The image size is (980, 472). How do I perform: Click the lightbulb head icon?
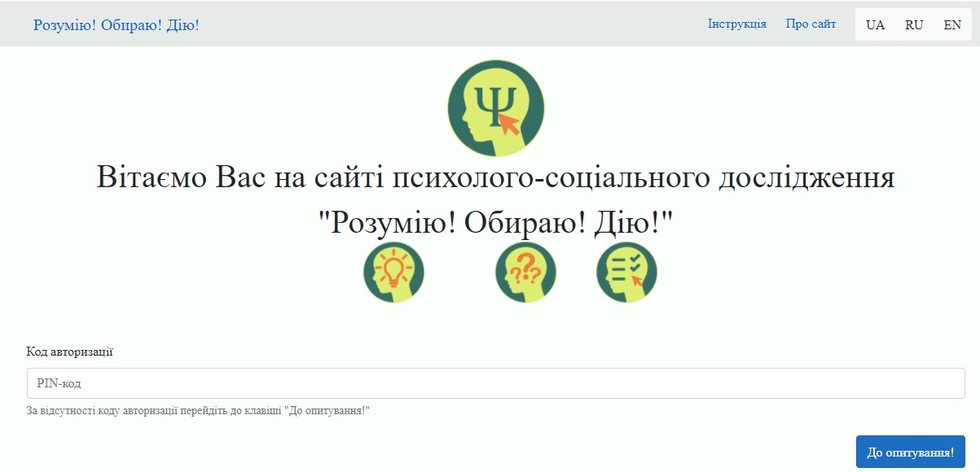click(394, 273)
